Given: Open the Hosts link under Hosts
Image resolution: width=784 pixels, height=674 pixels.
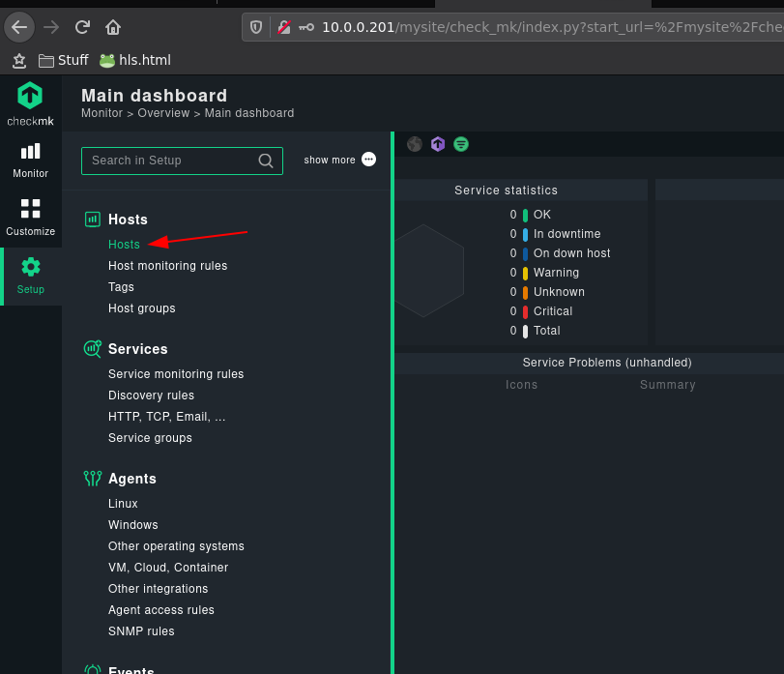Looking at the screenshot, I should (x=124, y=244).
